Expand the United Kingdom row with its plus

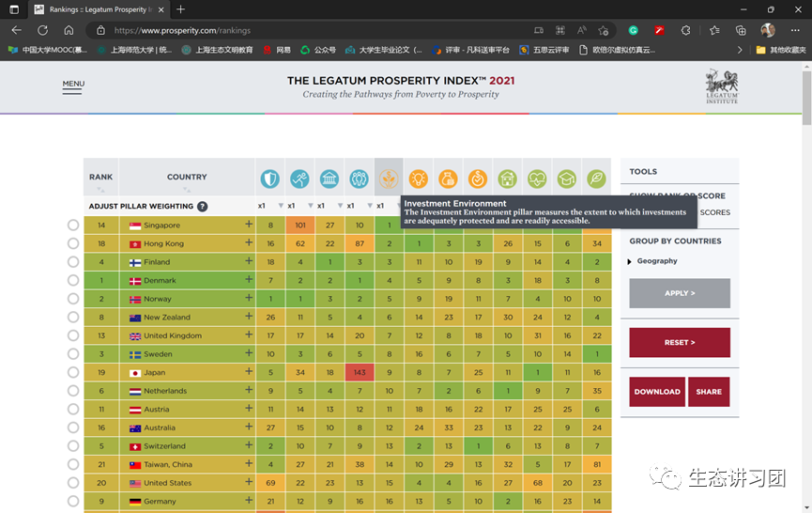[249, 334]
